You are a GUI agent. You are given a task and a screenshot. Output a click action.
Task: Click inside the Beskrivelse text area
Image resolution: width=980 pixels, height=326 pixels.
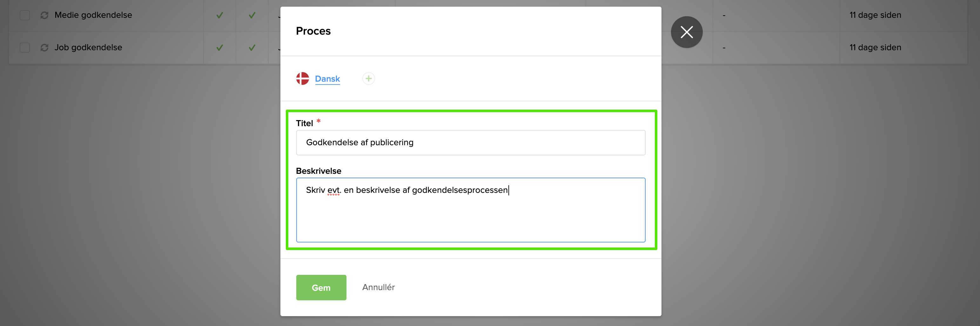click(x=470, y=217)
